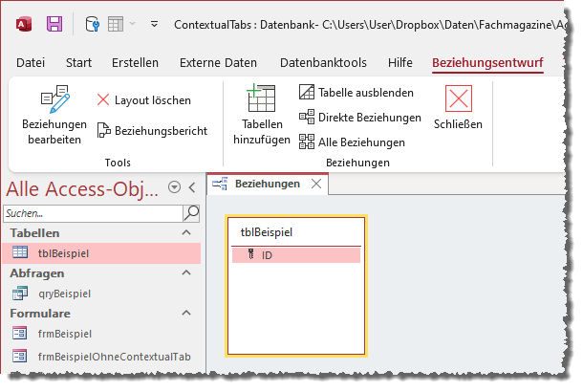The height and width of the screenshot is (392, 583).
Task: Open the Datenbanktools ribbon tab
Action: tap(323, 62)
